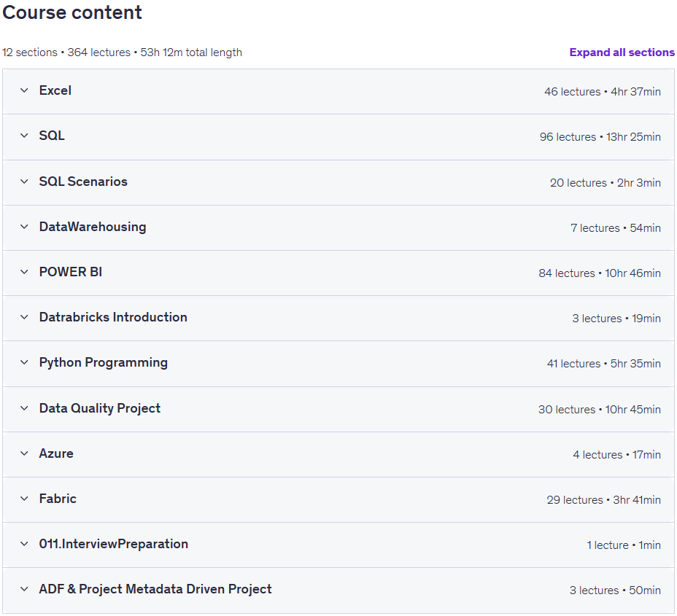Screen dimensions: 677x616
Task: Select the DataWarehousing section title
Action: (93, 227)
